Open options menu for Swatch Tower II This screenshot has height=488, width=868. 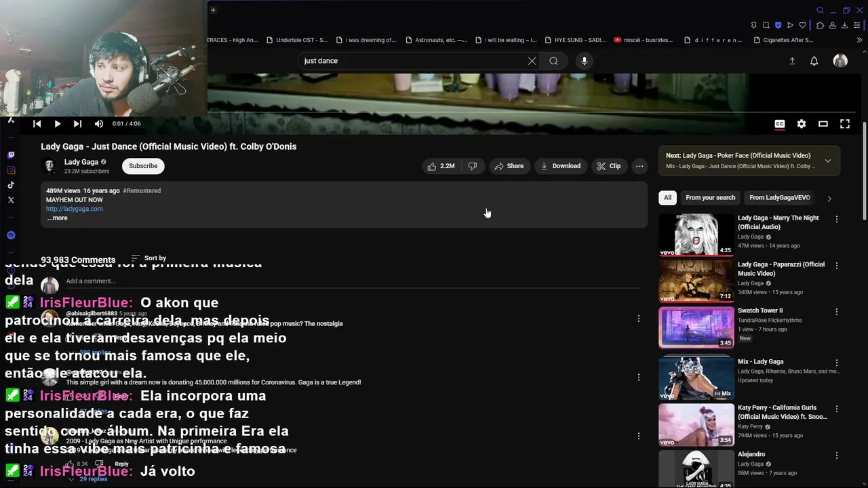(837, 312)
